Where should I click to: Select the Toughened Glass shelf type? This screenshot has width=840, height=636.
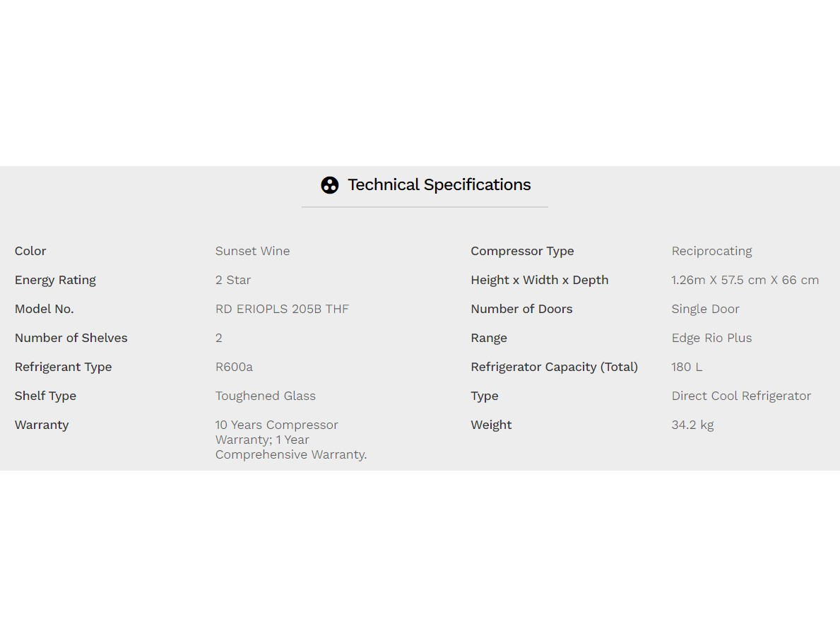tap(266, 396)
